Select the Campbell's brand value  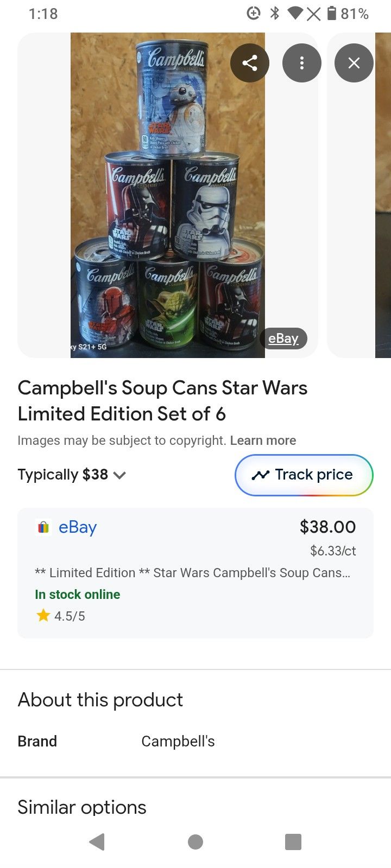tap(178, 741)
